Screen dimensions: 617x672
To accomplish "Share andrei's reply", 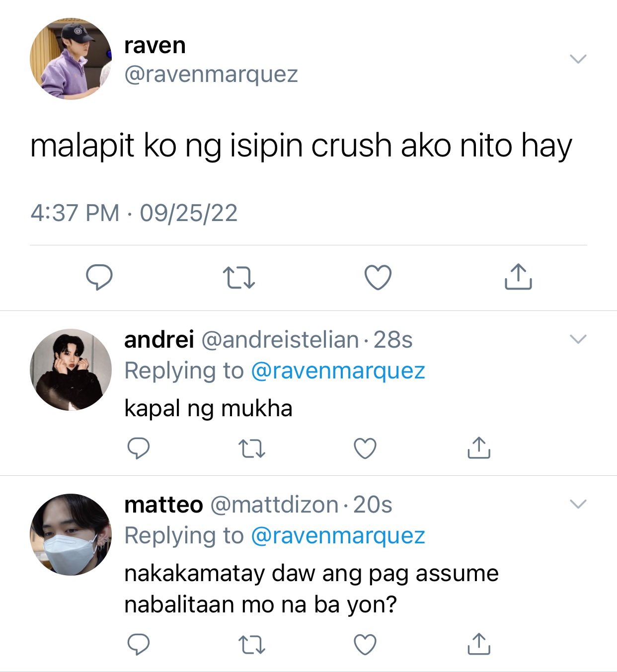I will [x=479, y=448].
